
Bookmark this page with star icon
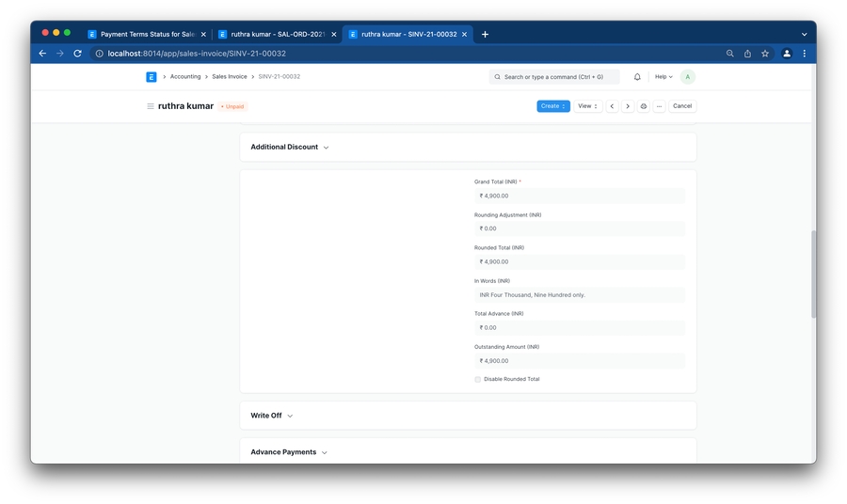765,54
